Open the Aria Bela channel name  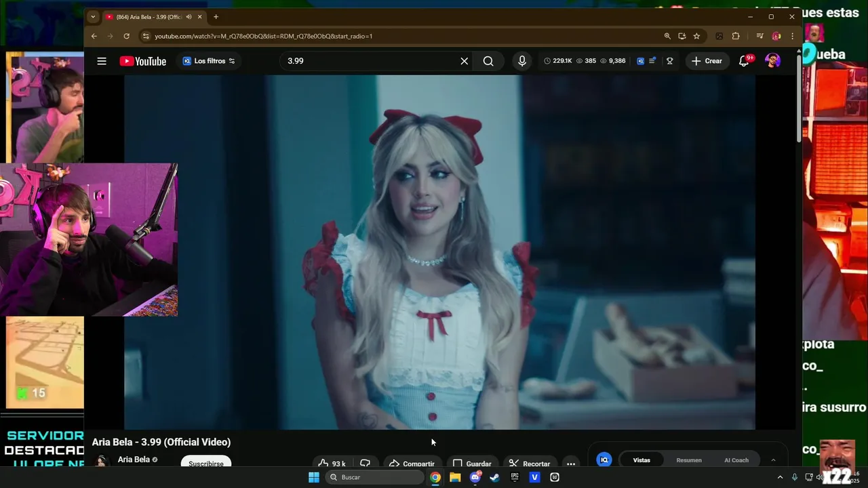[x=134, y=460]
